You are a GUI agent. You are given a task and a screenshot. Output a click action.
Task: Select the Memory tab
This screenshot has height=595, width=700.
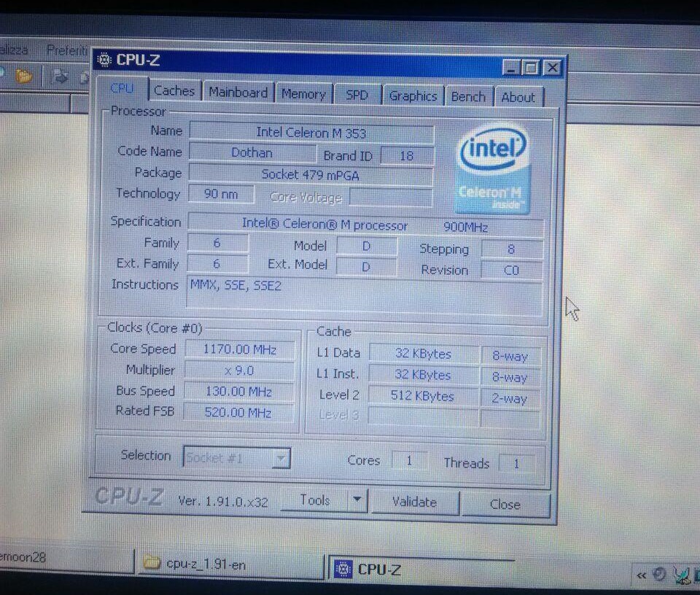(x=303, y=94)
